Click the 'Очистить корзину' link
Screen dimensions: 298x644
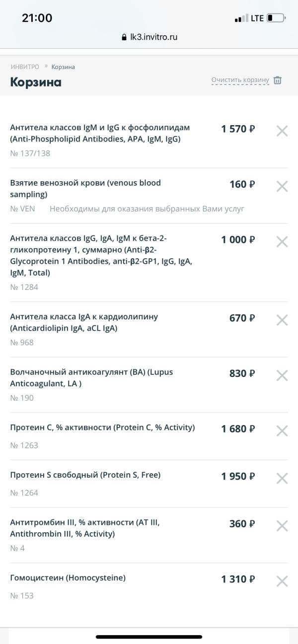click(240, 80)
